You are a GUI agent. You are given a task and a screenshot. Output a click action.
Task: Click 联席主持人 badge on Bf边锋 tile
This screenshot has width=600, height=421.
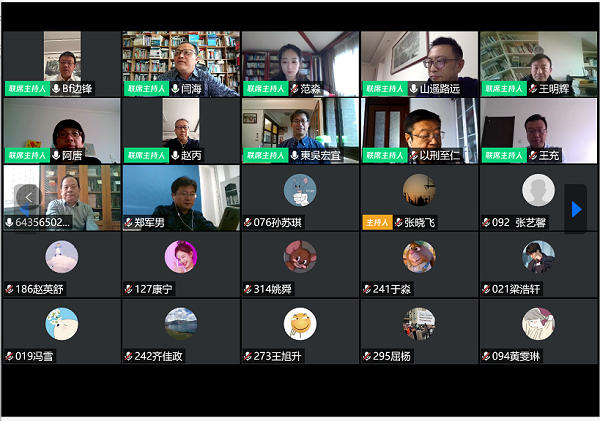27,89
